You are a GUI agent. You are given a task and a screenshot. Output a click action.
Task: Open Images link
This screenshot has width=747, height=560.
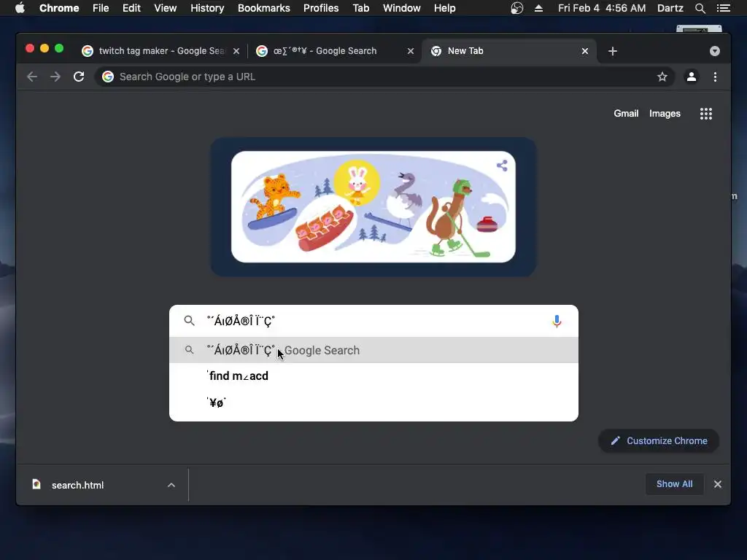tap(665, 113)
